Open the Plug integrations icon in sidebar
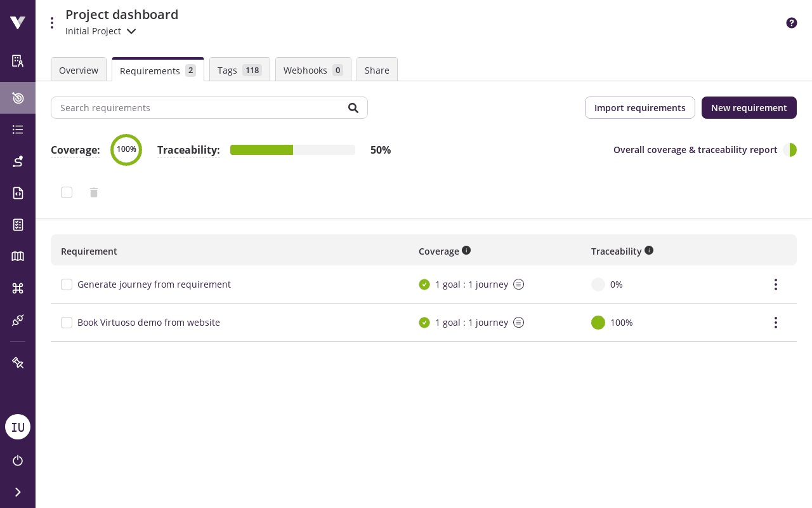This screenshot has width=812, height=508. click(x=17, y=319)
